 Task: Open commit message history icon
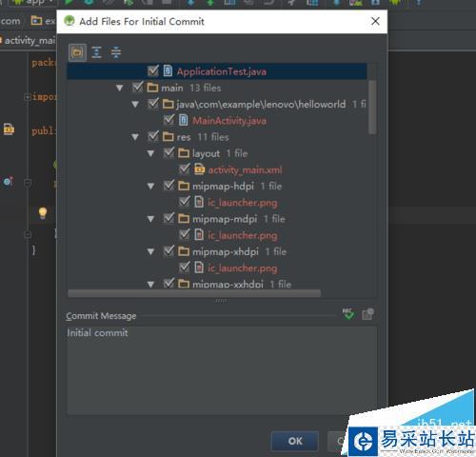pyautogui.click(x=367, y=314)
